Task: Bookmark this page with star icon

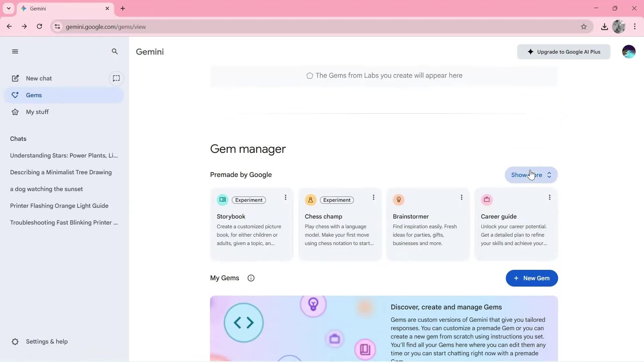Action: [584, 27]
